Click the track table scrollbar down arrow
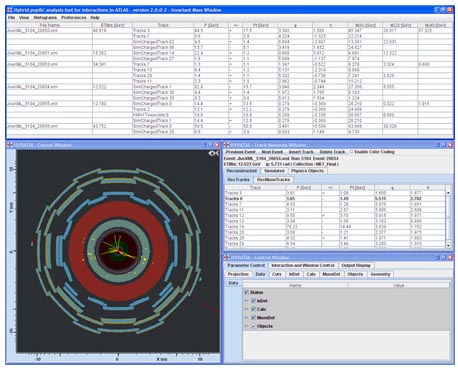The height and width of the screenshot is (371, 458). (x=448, y=245)
